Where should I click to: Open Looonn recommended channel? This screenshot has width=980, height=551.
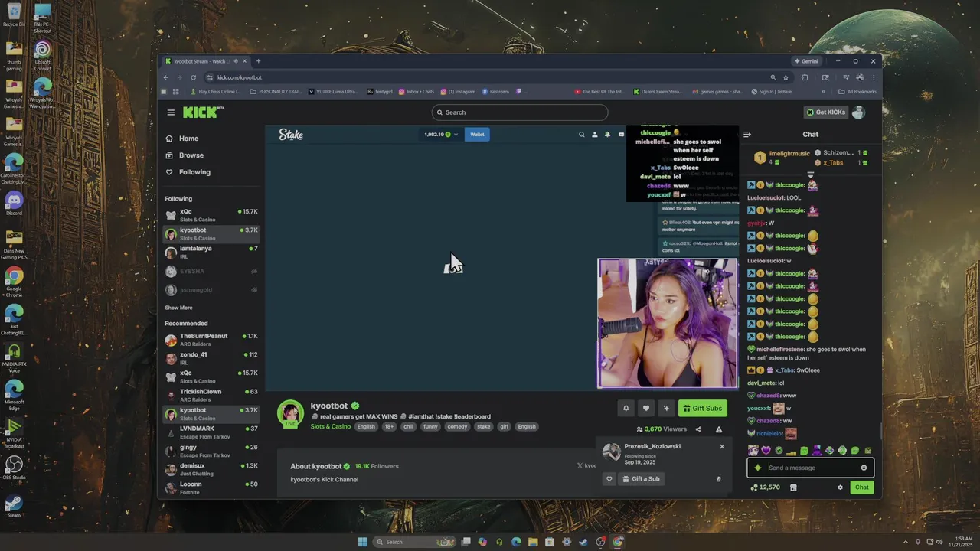[212, 487]
